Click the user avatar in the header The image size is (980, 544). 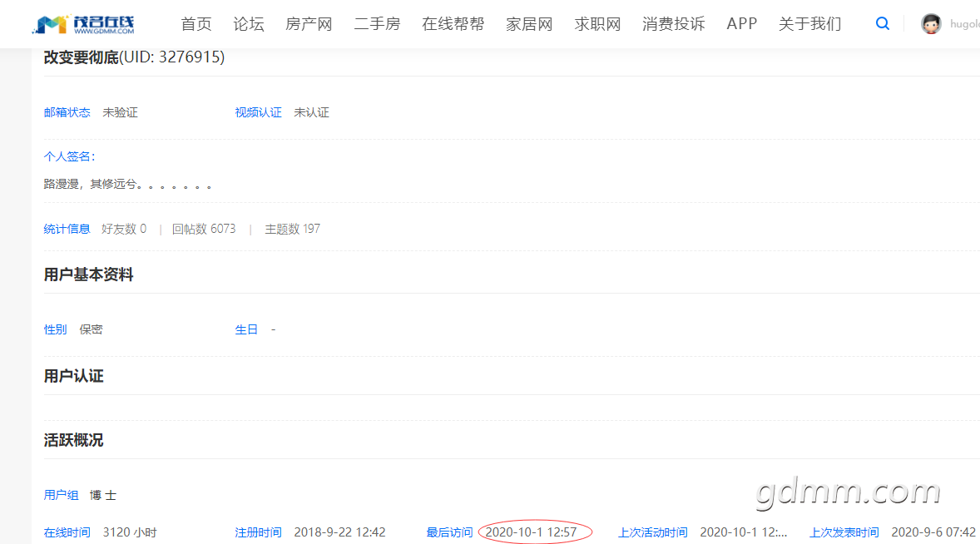click(931, 24)
